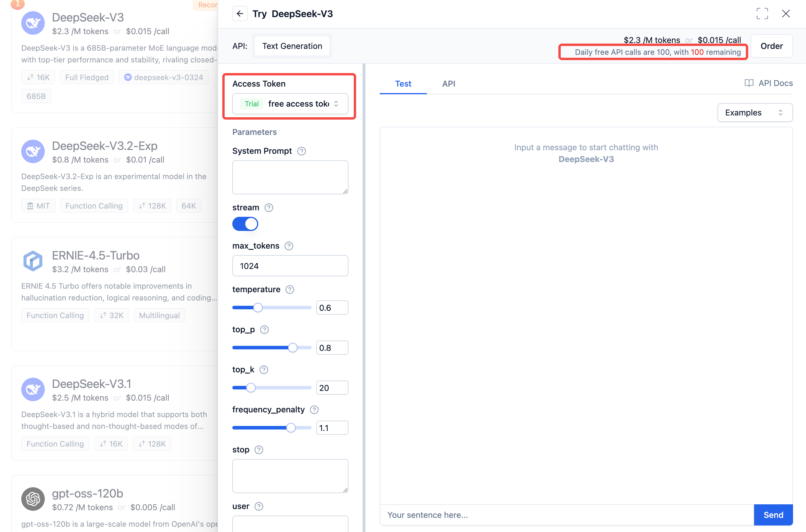This screenshot has height=532, width=806.
Task: Select the Test tab
Action: [x=403, y=84]
